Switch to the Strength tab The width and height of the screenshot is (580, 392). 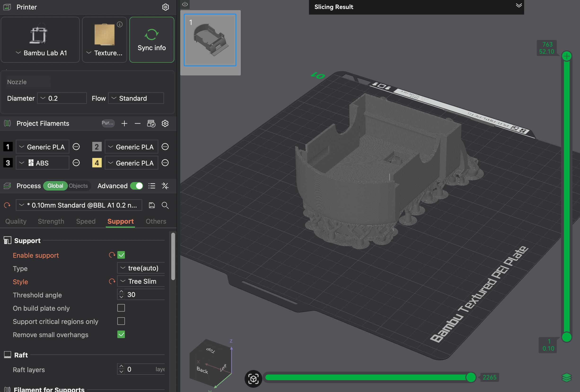click(x=51, y=221)
